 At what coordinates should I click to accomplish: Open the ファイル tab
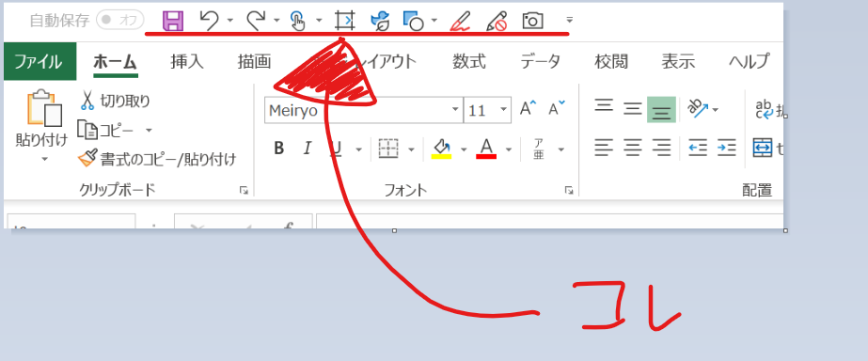tap(39, 61)
